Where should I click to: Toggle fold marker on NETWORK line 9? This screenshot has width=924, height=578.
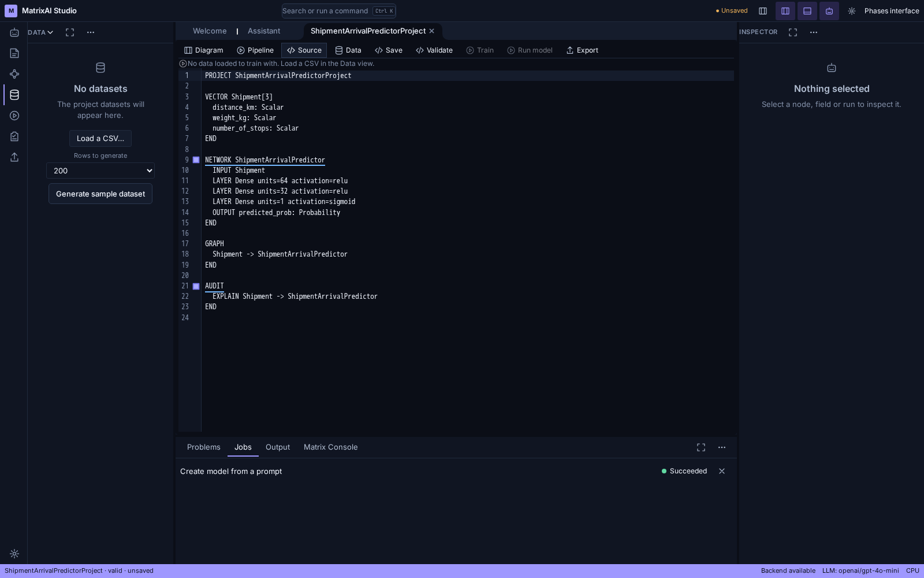point(196,160)
